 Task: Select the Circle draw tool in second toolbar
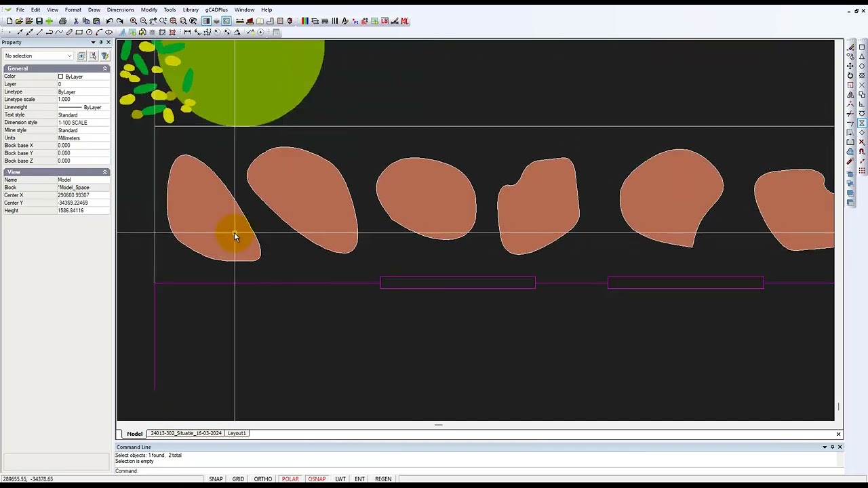[x=89, y=32]
